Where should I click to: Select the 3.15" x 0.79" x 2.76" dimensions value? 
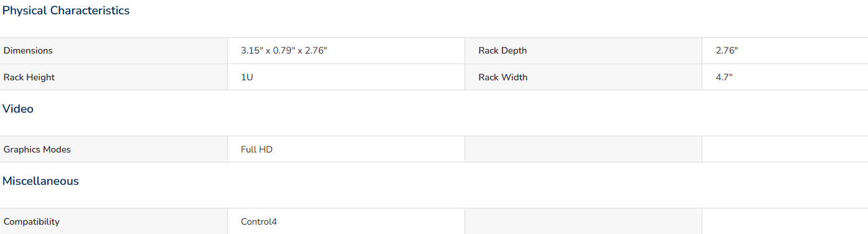[x=284, y=50]
